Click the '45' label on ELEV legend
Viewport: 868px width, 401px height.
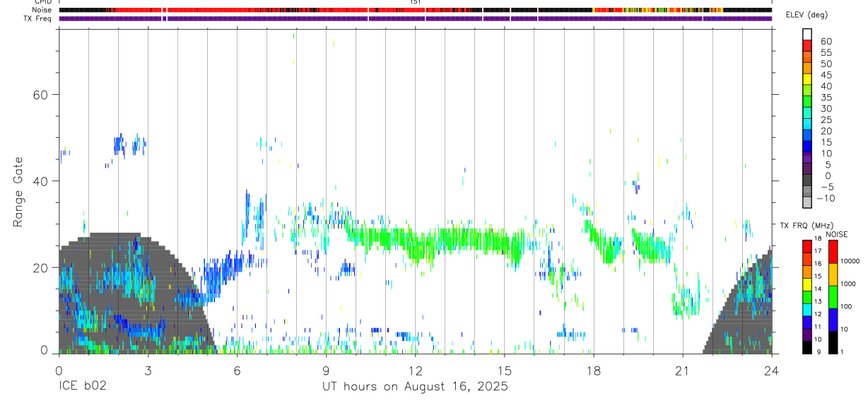[x=826, y=75]
